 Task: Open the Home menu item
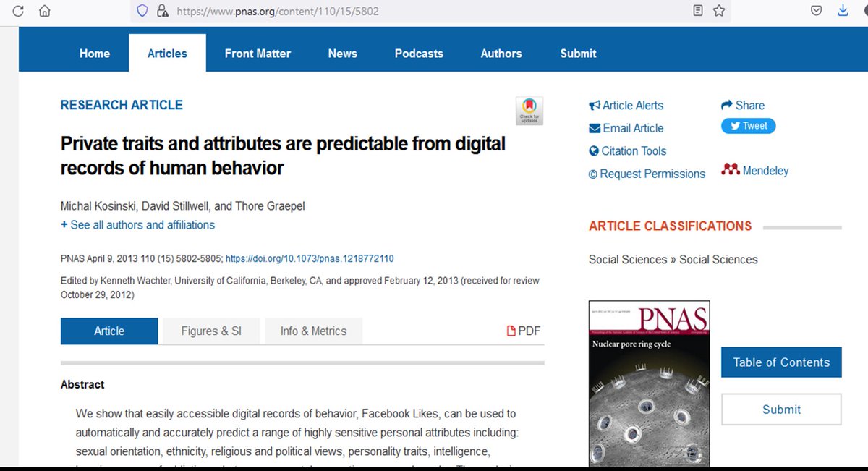pos(95,53)
